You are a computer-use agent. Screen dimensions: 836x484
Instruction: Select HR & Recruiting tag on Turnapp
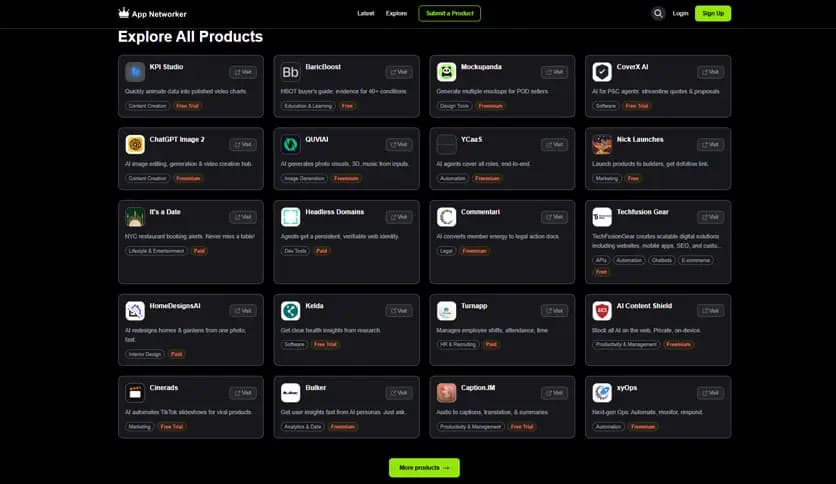(457, 344)
